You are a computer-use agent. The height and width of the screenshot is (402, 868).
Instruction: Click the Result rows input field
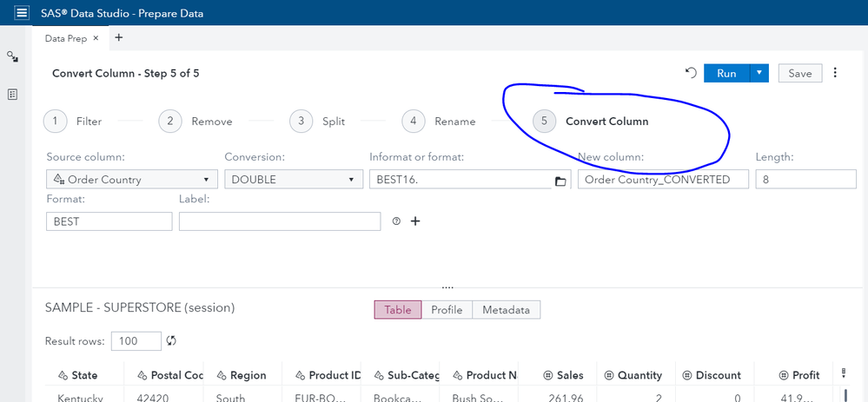(x=136, y=341)
